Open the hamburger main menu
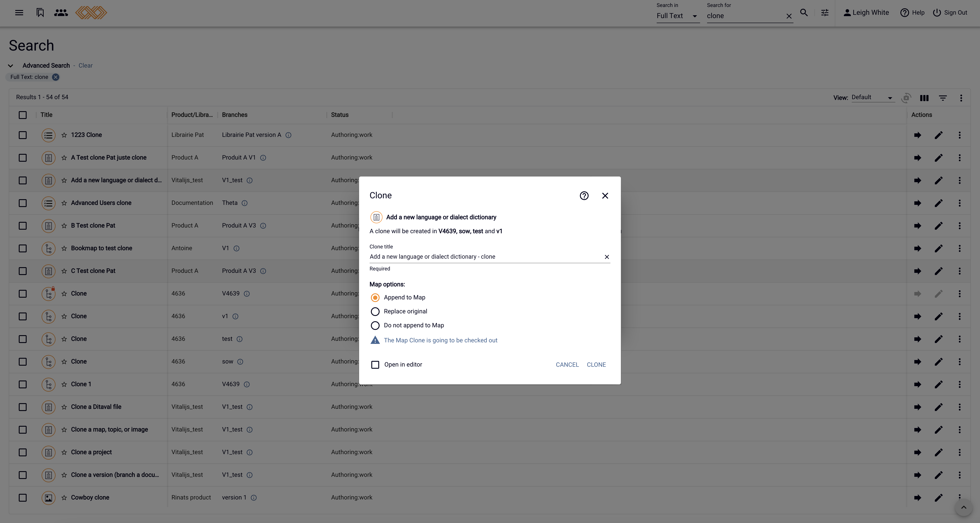Image resolution: width=980 pixels, height=523 pixels. coord(19,13)
